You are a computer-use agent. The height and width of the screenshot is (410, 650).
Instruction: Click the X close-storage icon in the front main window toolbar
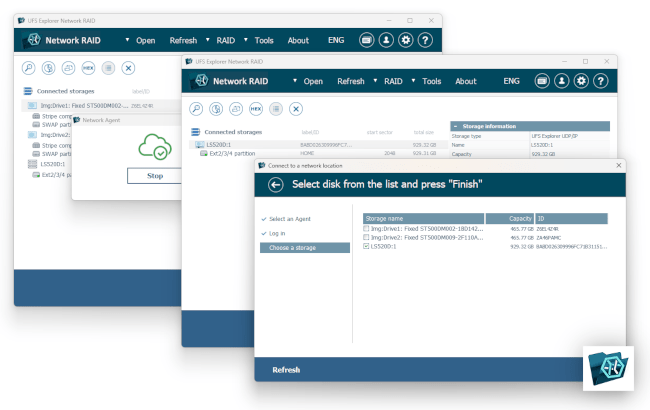(x=296, y=109)
